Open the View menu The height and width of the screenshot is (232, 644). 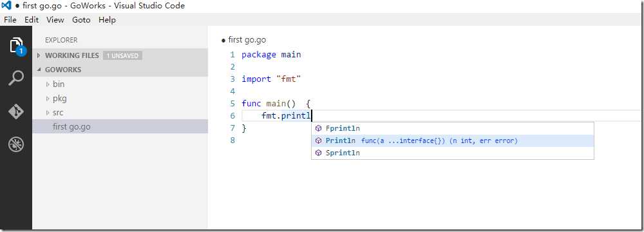pyautogui.click(x=55, y=20)
